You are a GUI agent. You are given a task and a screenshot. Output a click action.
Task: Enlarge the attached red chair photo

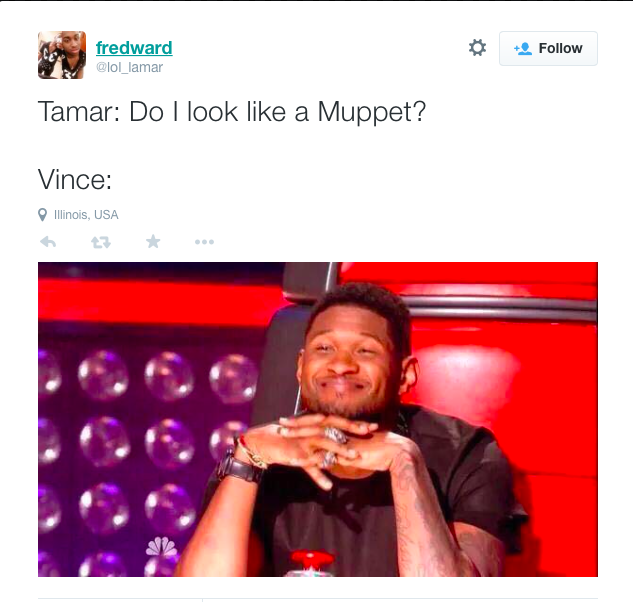pos(318,419)
